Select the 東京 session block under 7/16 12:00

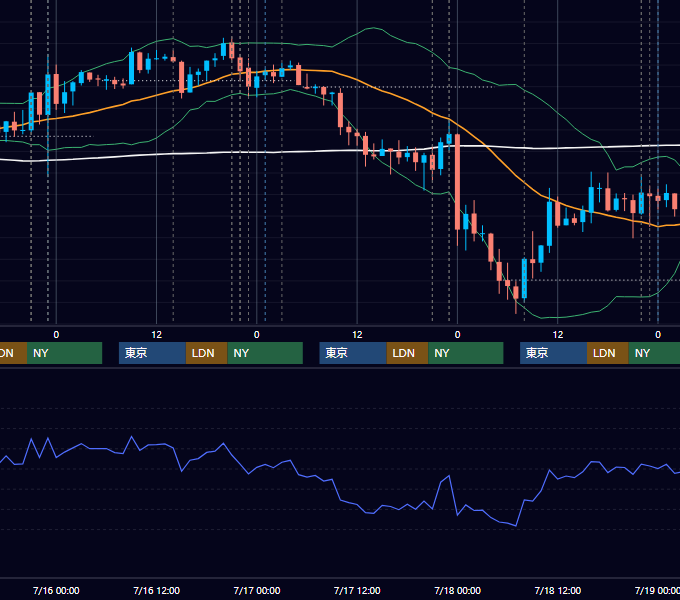[x=152, y=353]
